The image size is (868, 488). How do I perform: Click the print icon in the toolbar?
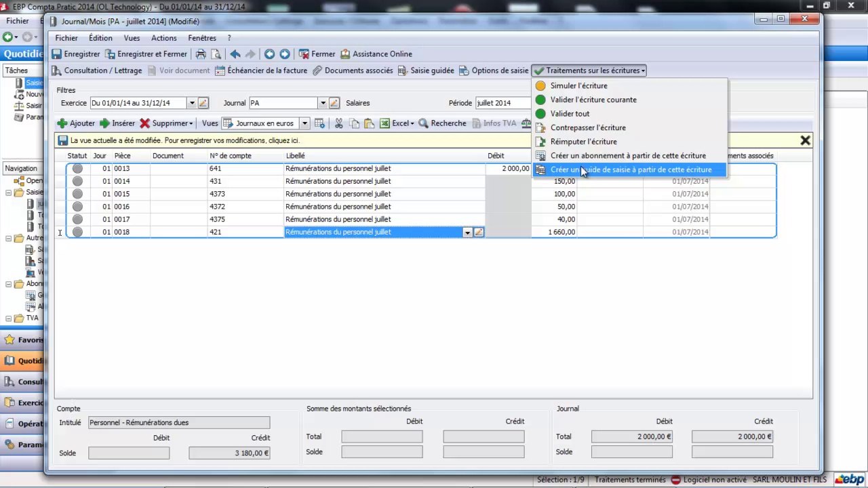[201, 54]
